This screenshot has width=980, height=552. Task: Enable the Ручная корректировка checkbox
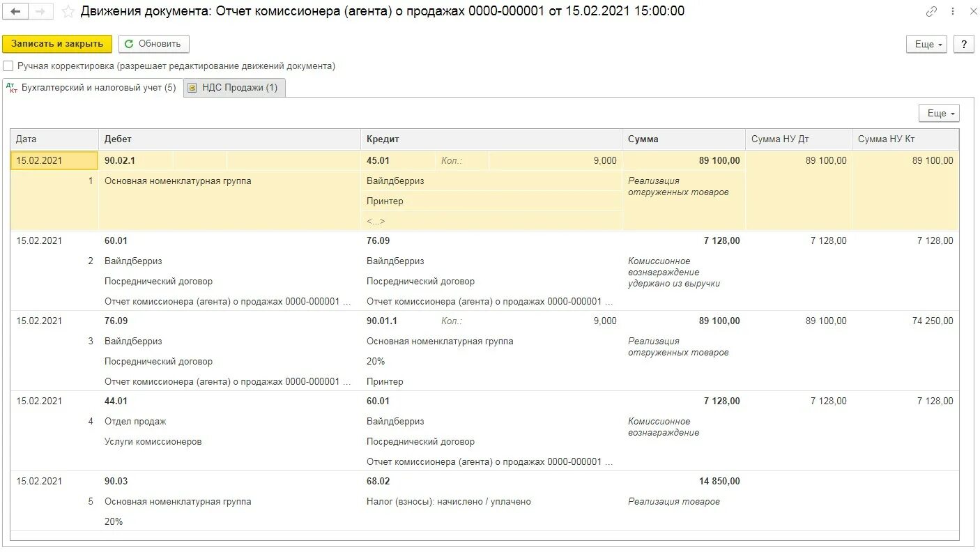click(x=8, y=66)
